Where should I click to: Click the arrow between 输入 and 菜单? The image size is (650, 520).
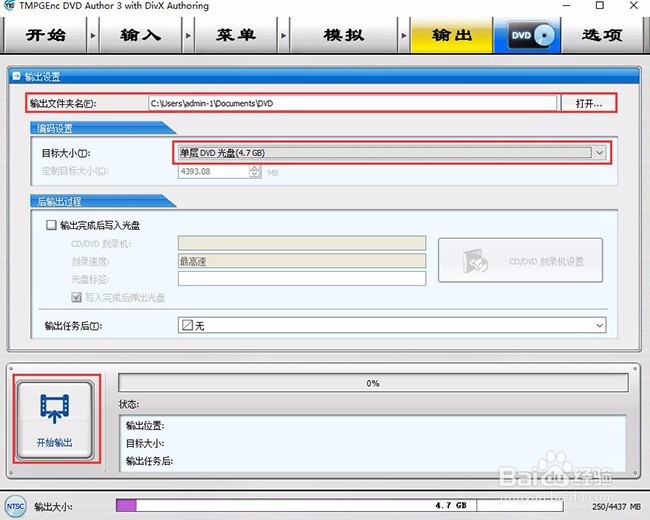(189, 36)
